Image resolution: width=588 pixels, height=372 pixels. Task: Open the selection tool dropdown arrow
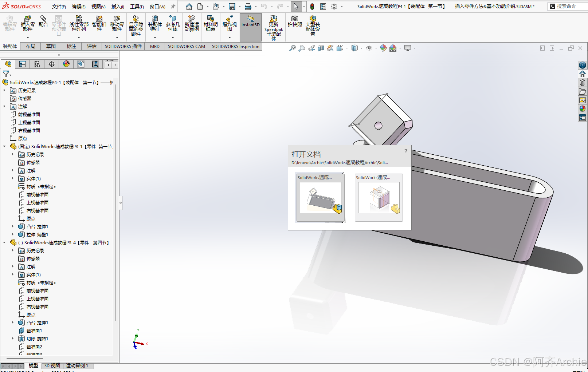pyautogui.click(x=304, y=7)
